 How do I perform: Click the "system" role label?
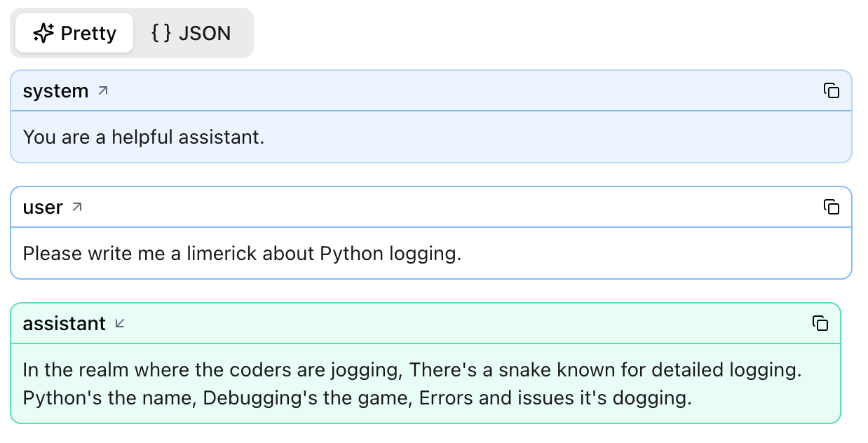(x=55, y=91)
